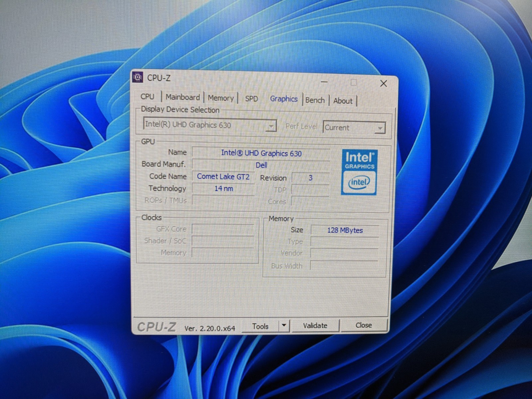The width and height of the screenshot is (532, 399).
Task: Click the version text Ver. 2.20.0.x64
Action: pyautogui.click(x=210, y=329)
